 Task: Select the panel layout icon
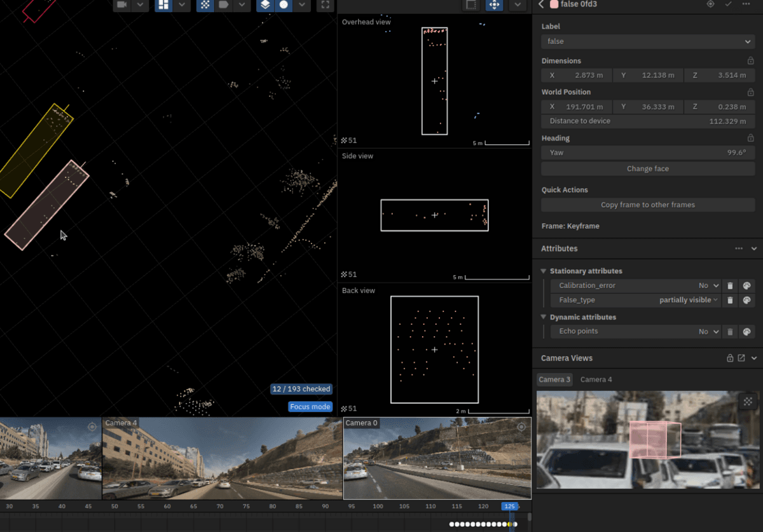163,5
